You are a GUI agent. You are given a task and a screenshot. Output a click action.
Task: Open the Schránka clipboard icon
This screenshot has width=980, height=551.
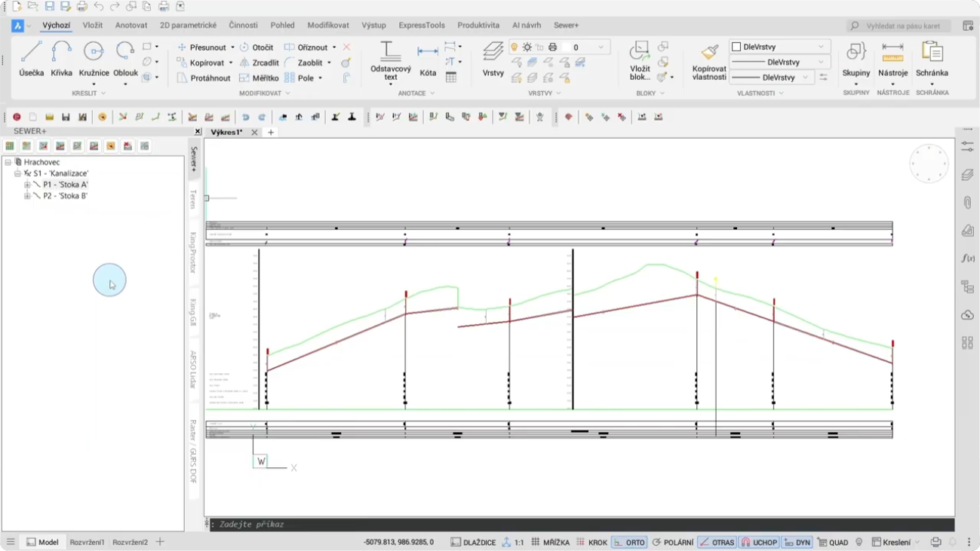point(932,58)
